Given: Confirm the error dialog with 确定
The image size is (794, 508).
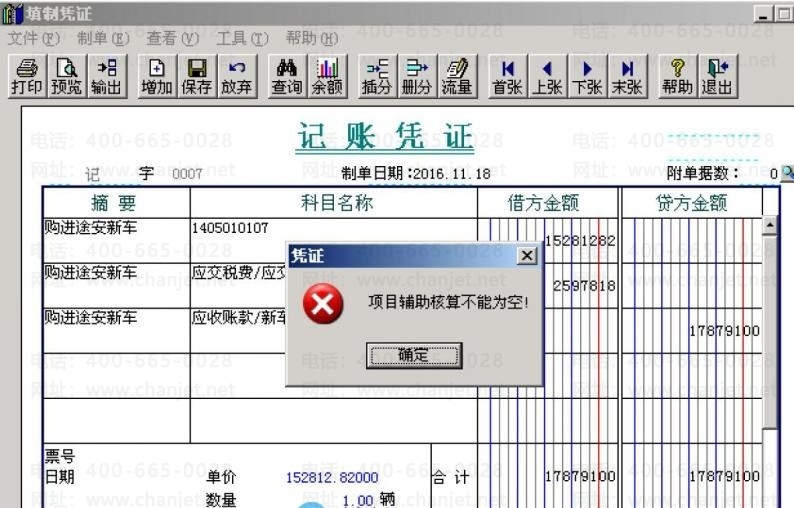Looking at the screenshot, I should click(414, 356).
